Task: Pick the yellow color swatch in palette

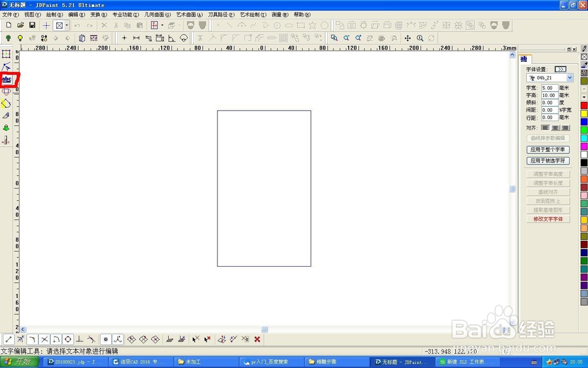Action: pyautogui.click(x=584, y=114)
